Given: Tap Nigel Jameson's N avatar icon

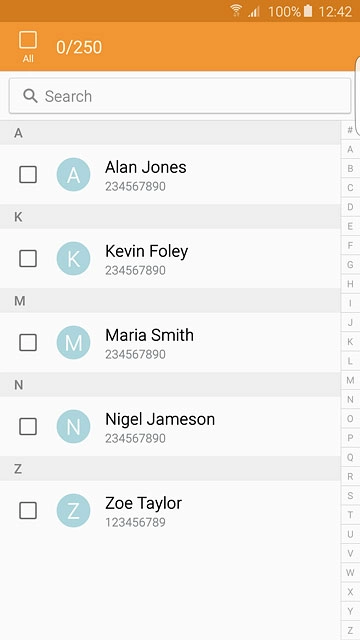Looking at the screenshot, I should (x=73, y=427).
